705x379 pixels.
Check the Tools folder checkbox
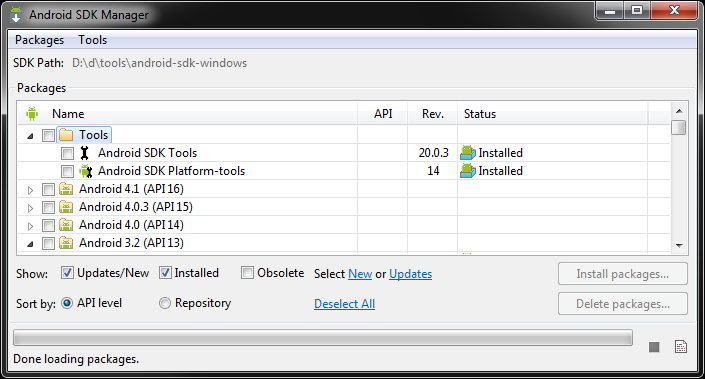coord(48,135)
